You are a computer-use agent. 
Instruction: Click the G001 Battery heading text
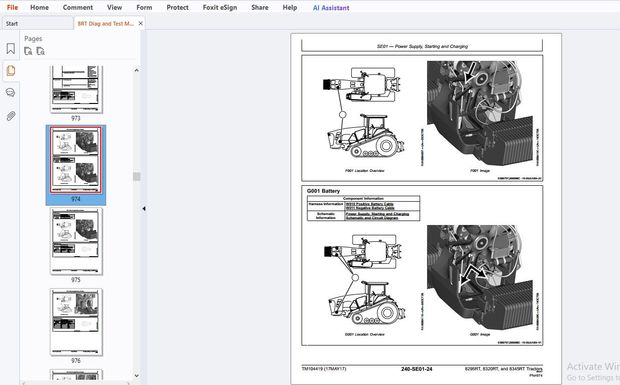point(323,191)
